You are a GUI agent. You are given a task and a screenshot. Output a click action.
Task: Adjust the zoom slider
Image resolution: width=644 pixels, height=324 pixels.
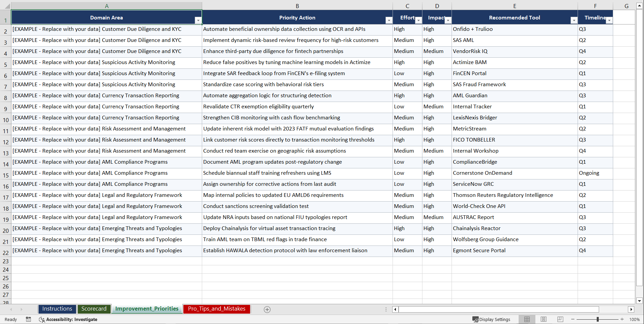[598, 319]
